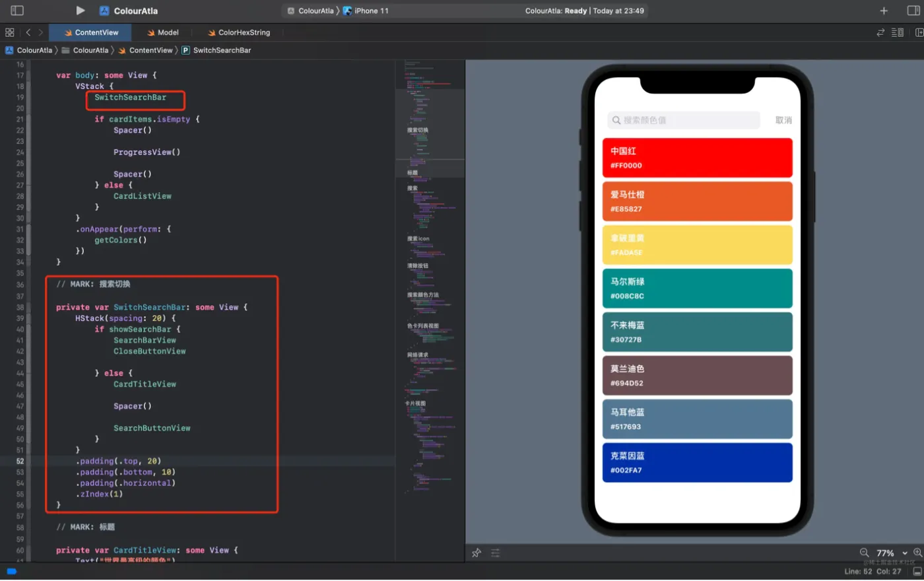Toggle the debug area icon at bottom right
The image size is (924, 581).
[917, 572]
